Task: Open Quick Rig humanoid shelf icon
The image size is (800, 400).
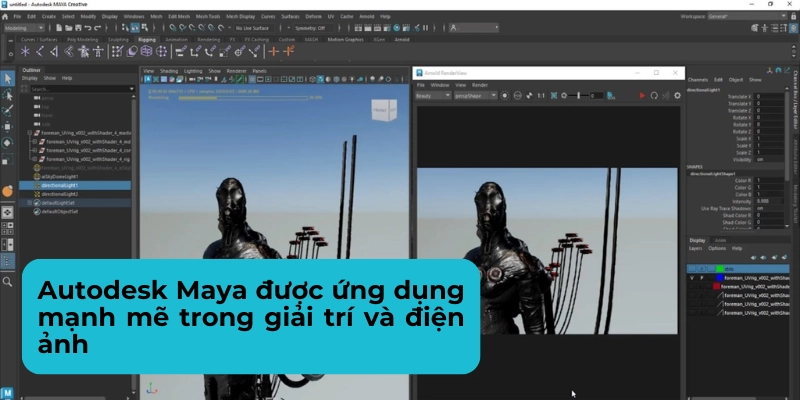Action: 84,51
